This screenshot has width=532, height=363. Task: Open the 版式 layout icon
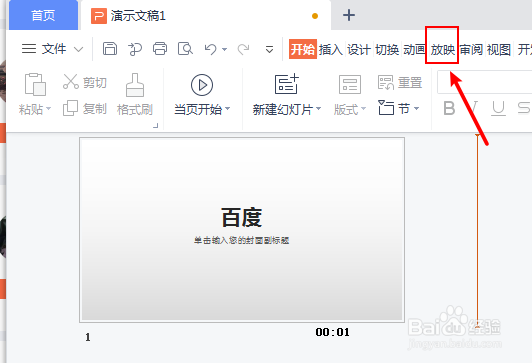(x=350, y=84)
